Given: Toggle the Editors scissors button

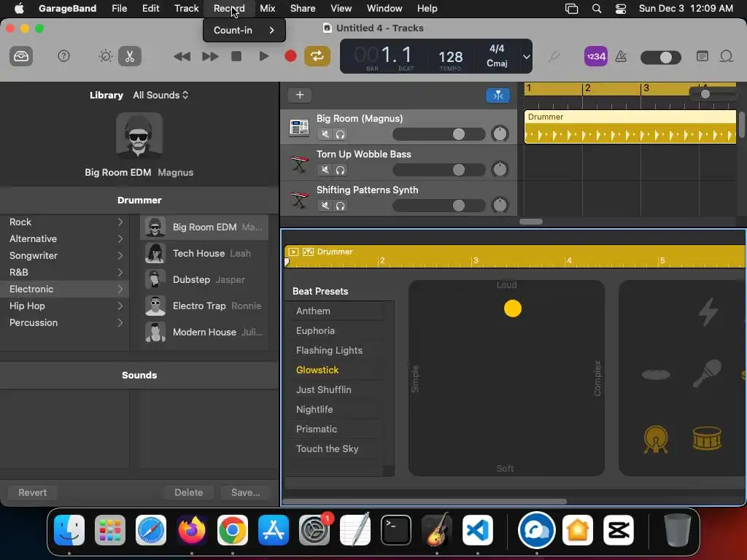Looking at the screenshot, I should click(130, 56).
